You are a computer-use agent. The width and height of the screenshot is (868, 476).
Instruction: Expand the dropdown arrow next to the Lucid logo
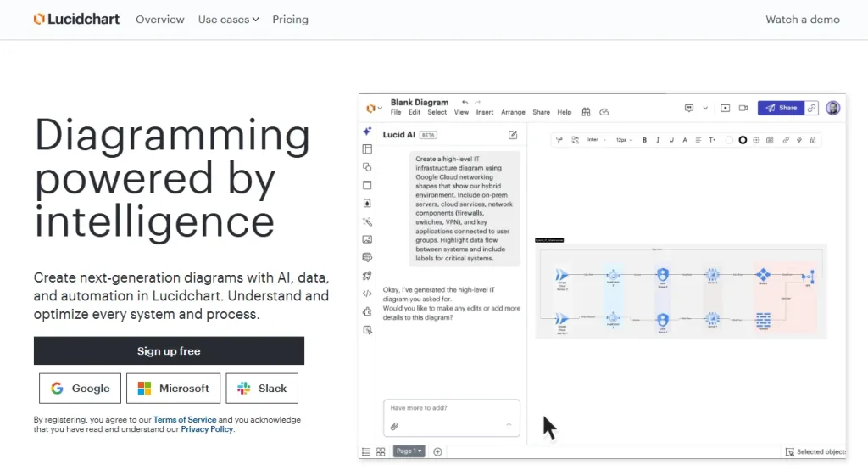coord(380,108)
